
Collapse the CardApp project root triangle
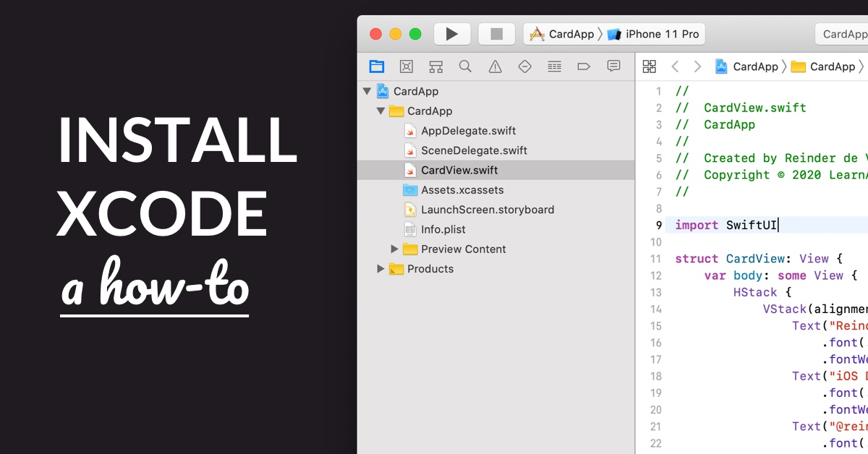[367, 91]
